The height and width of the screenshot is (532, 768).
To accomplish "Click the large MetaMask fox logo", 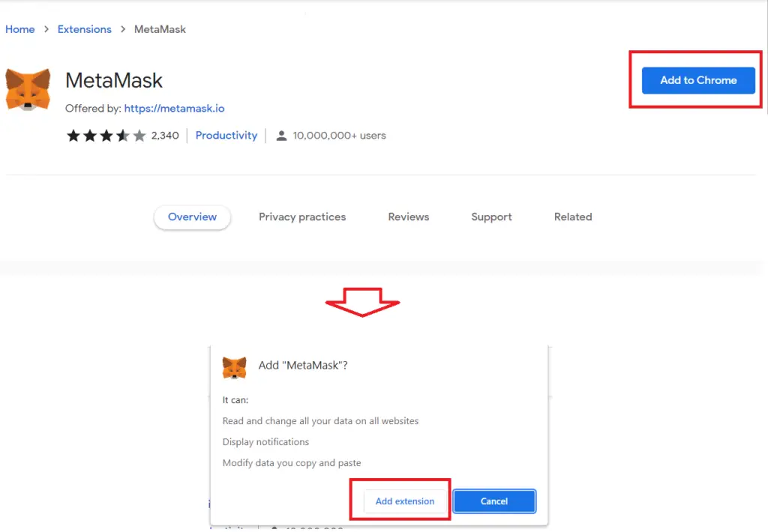I will pyautogui.click(x=28, y=90).
